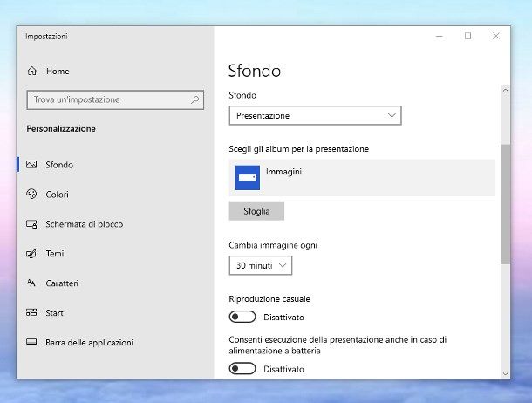Click the Impostazioni window title

pos(46,37)
